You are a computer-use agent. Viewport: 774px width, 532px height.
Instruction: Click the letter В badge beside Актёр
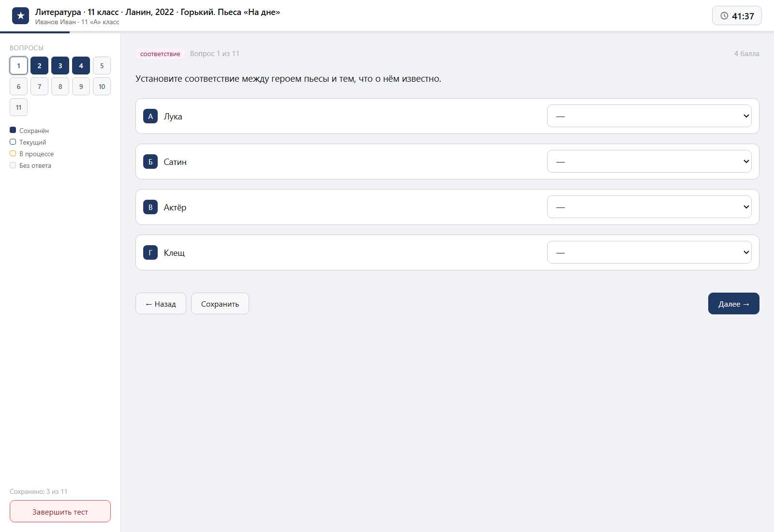point(150,207)
